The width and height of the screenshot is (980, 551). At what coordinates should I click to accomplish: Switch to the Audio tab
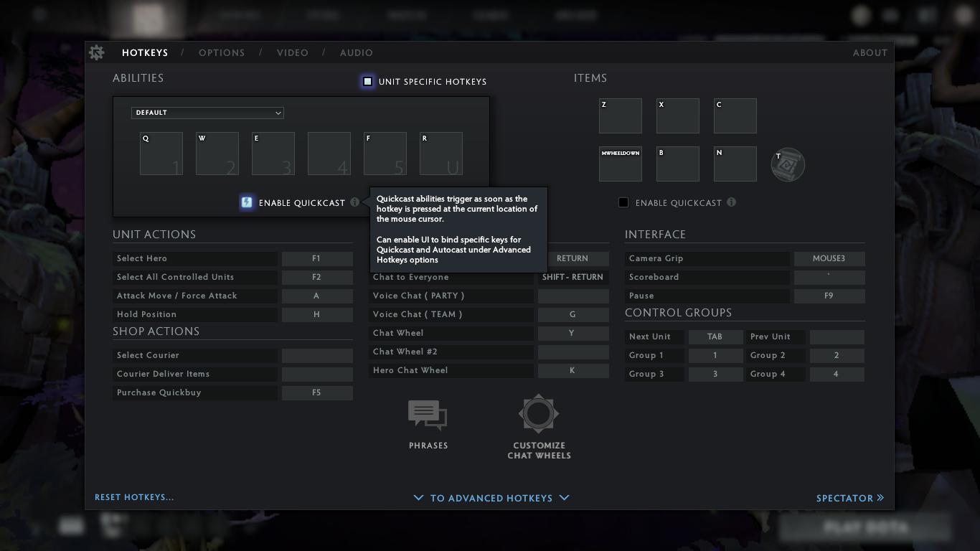tap(357, 52)
